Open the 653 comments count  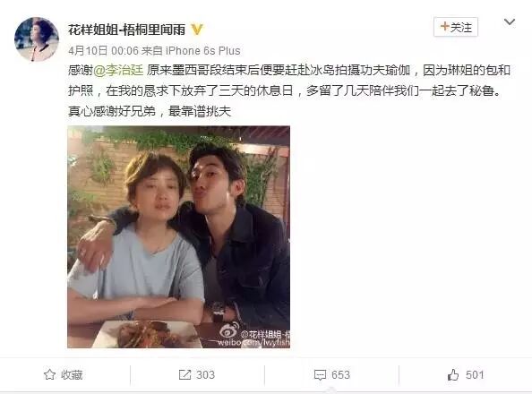(340, 374)
